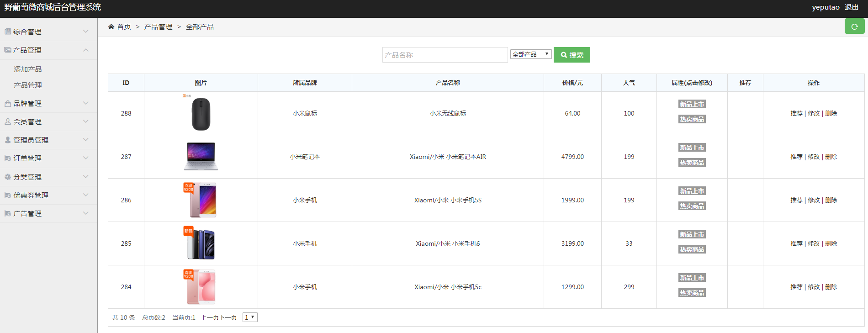Click 退出 to log out
Screen dimensions: 868x333
point(852,7)
